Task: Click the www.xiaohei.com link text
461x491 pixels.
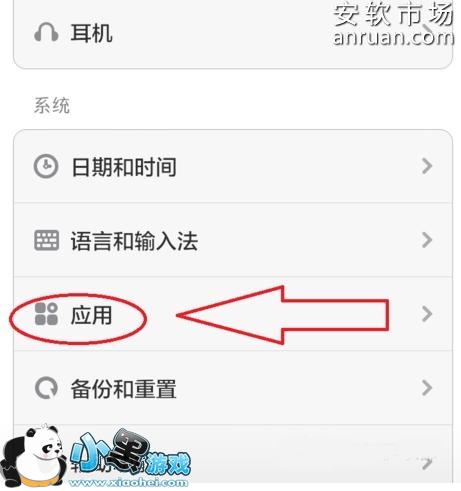Action: tap(128, 482)
